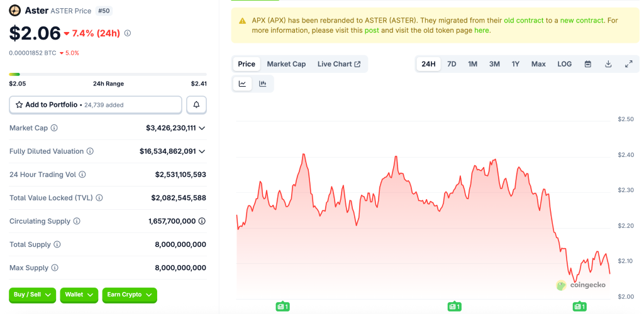Expand the Market Cap value chevron
Screen dimensions: 644x314
pyautogui.click(x=202, y=128)
